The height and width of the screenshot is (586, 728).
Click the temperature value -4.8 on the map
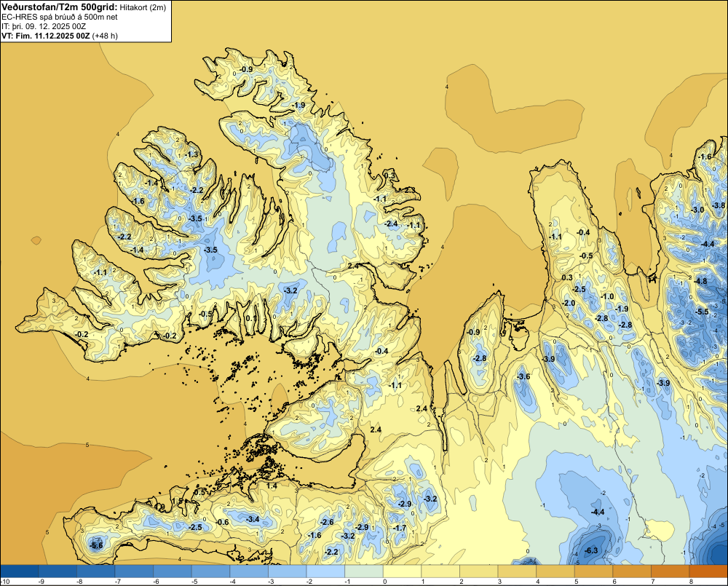tap(700, 282)
